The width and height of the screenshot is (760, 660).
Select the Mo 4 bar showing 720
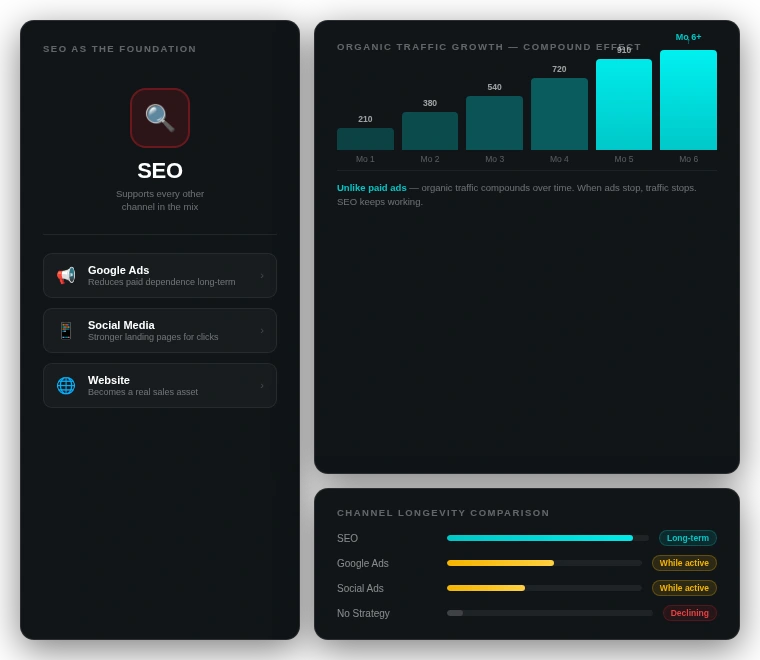[x=559, y=114]
